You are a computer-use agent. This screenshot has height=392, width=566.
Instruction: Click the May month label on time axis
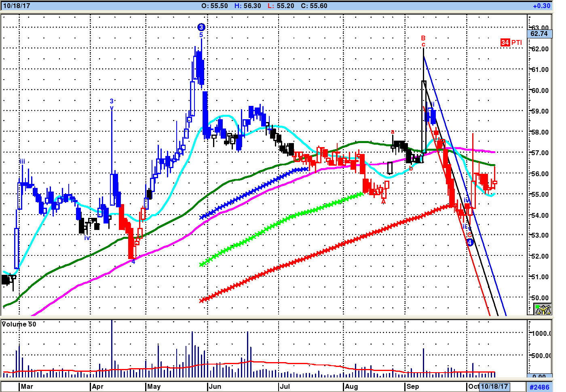pyautogui.click(x=154, y=386)
